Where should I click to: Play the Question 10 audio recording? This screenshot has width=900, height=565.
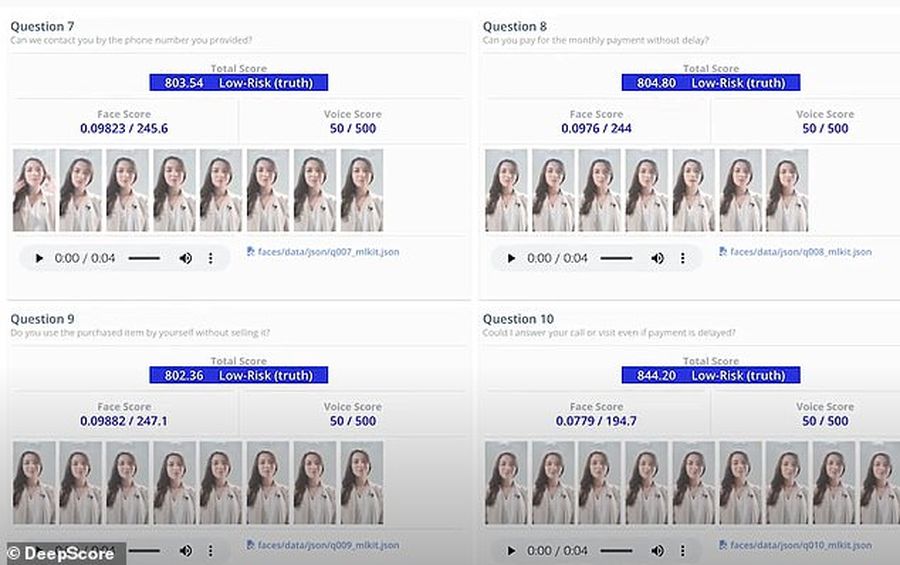pos(511,551)
